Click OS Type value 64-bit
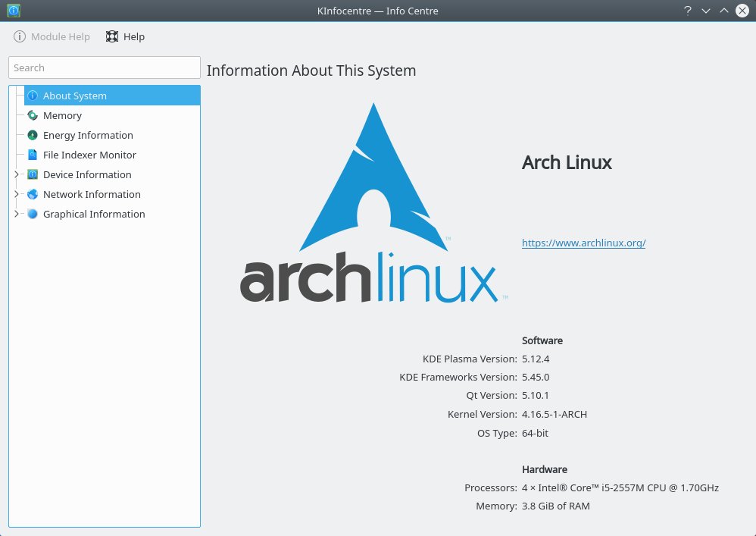Screen dimensions: 756x536 click(535, 433)
